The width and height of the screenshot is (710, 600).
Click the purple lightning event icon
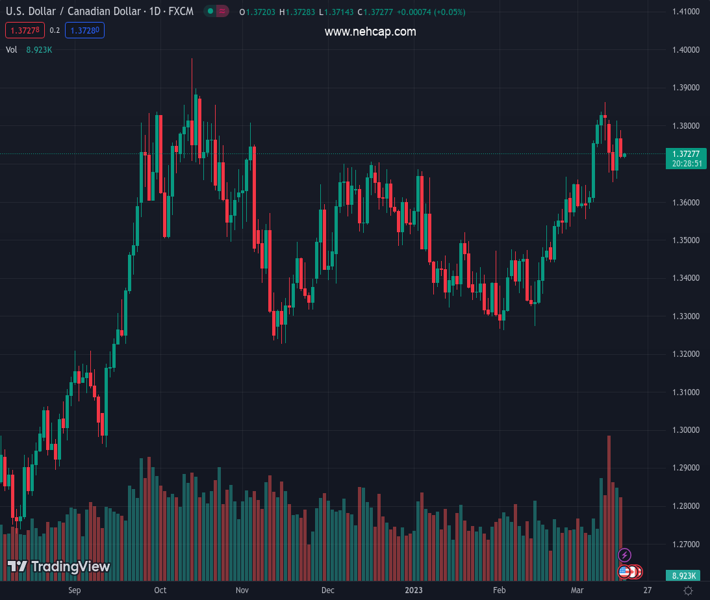pos(625,555)
